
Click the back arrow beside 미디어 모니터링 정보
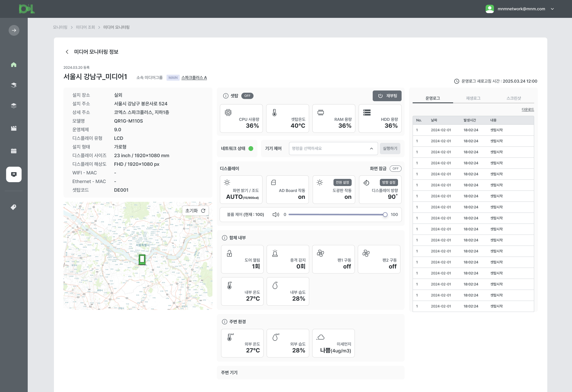67,52
